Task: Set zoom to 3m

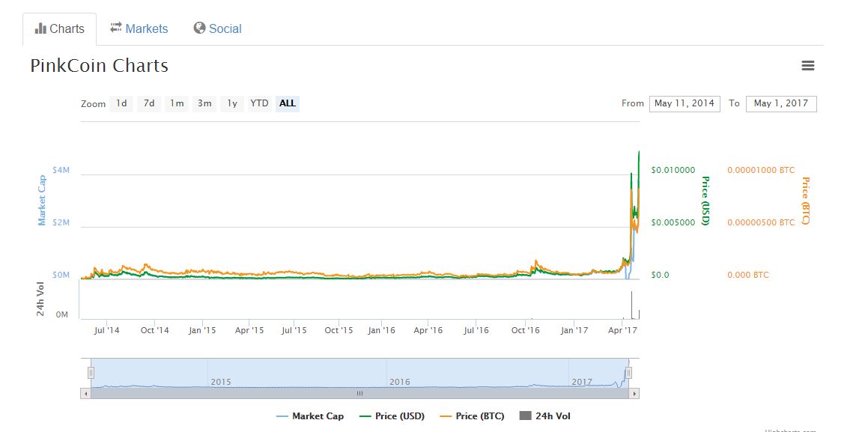Action: click(204, 103)
